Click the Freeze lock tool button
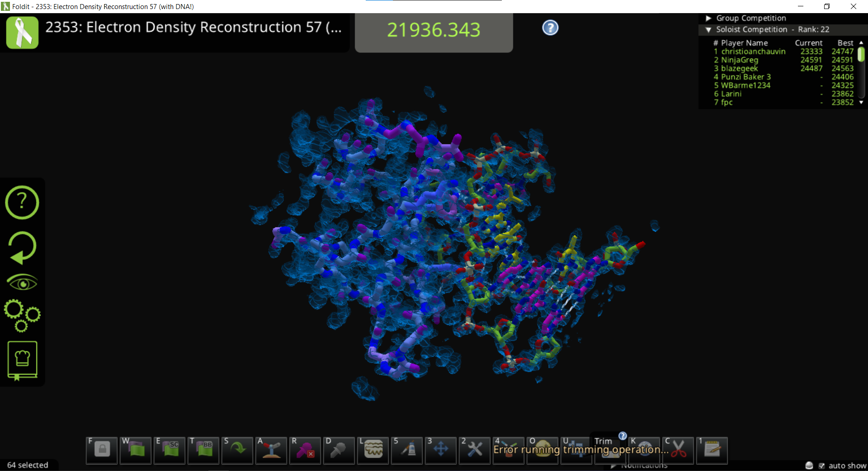This screenshot has height=471, width=868. click(102, 450)
